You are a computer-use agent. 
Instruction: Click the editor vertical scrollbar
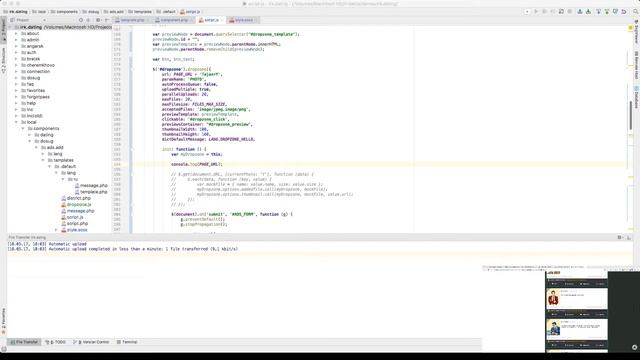pyautogui.click(x=631, y=116)
